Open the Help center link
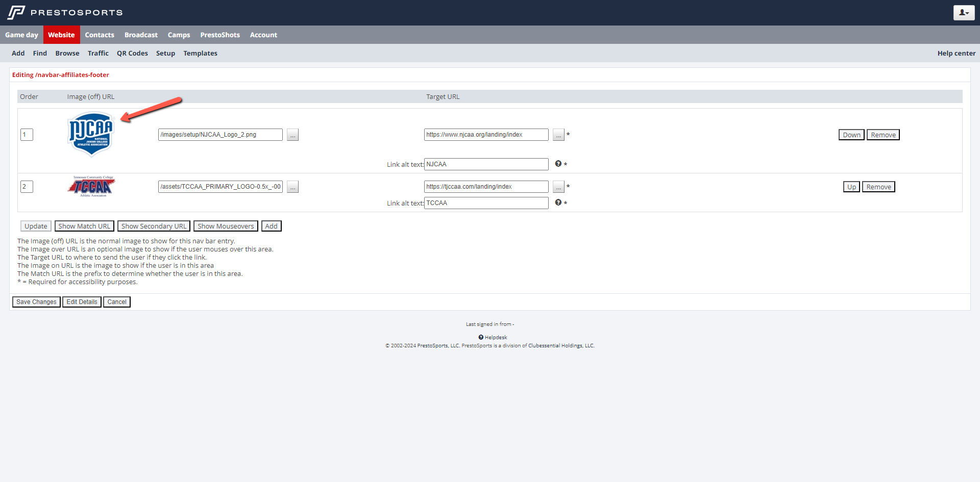The width and height of the screenshot is (980, 482). [956, 53]
